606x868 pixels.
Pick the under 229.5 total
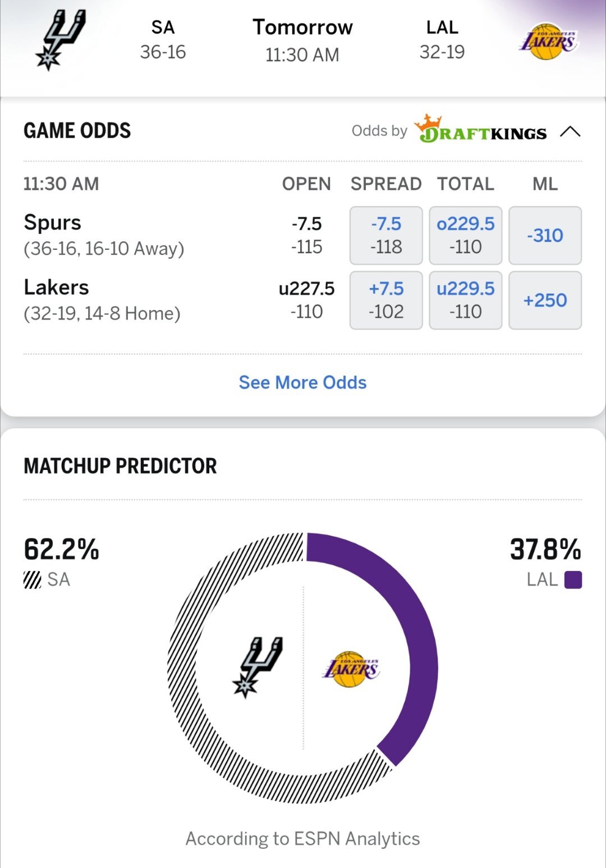(x=465, y=300)
